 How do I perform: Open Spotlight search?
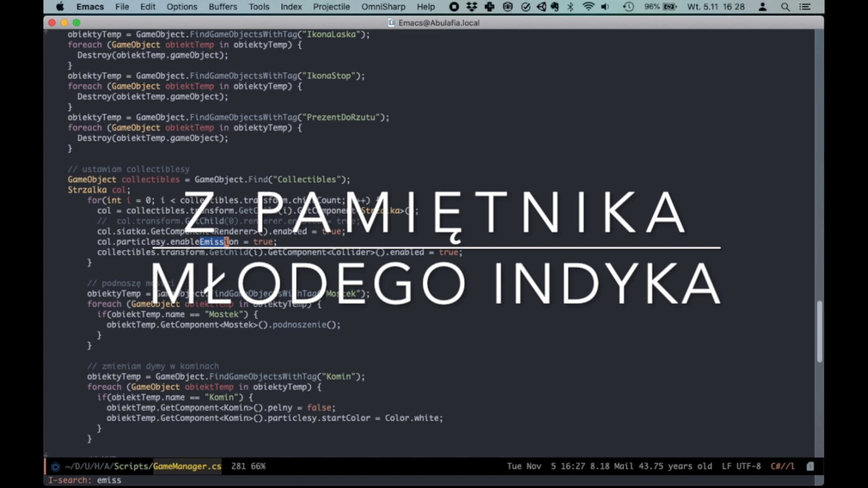(785, 7)
